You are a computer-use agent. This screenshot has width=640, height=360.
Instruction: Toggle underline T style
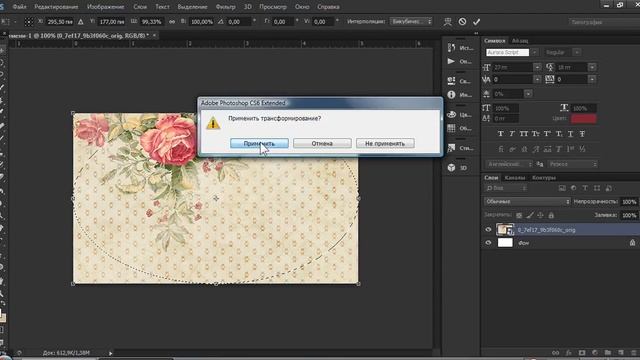(x=571, y=134)
